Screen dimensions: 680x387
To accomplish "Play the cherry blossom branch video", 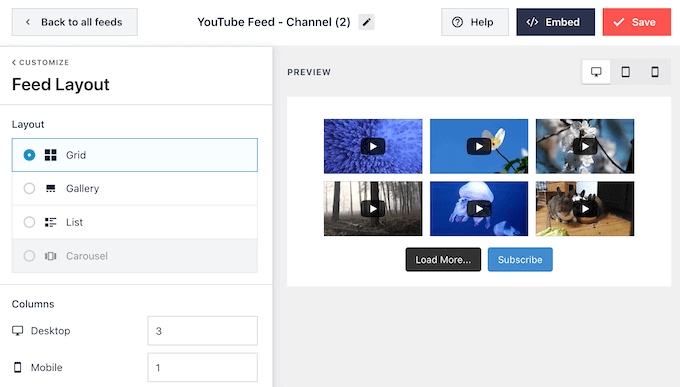I will (x=585, y=147).
